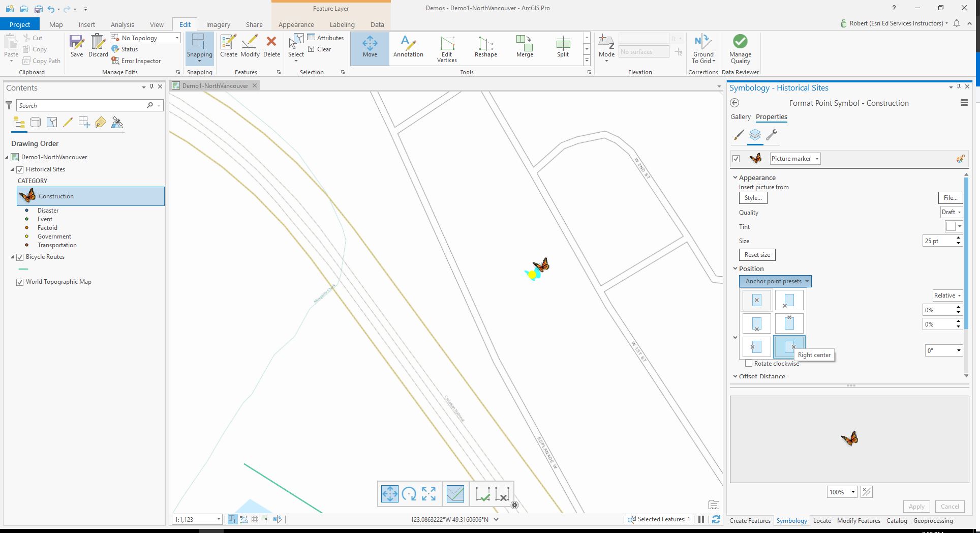Screen dimensions: 980x533
Task: Enable the Rotate clockwise checkbox
Action: [x=749, y=363]
